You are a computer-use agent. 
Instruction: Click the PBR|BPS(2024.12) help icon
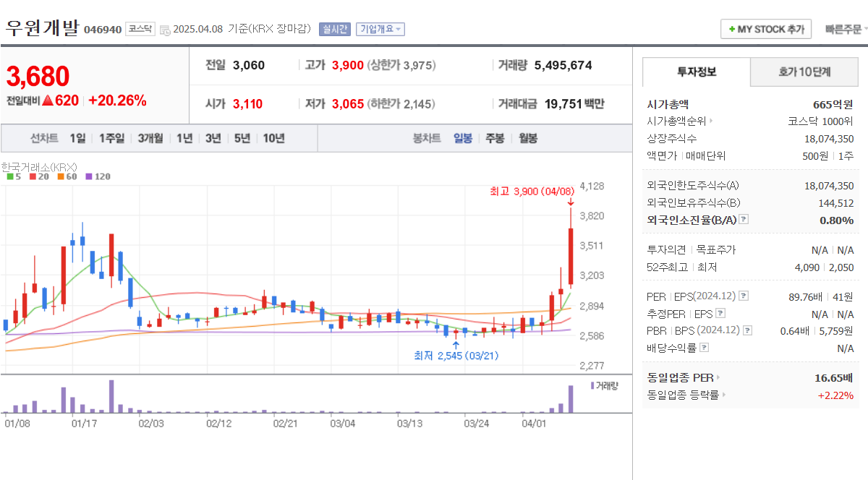tap(748, 330)
